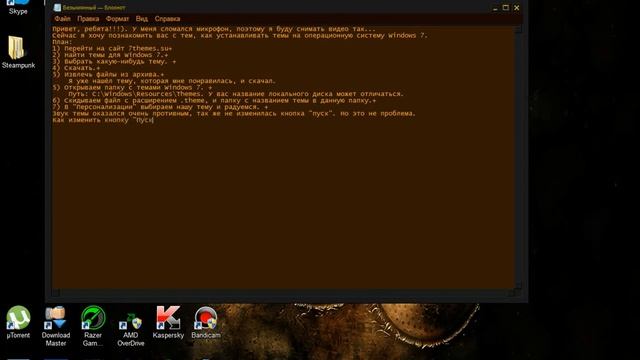Open the Файл menu
This screenshot has height=360, width=640.
click(x=62, y=19)
